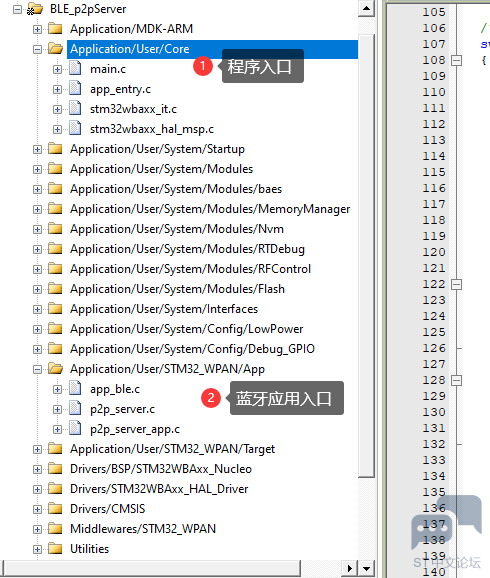490x578 pixels.
Task: Click the Config/LowPower folder icon
Action: pos(55,328)
